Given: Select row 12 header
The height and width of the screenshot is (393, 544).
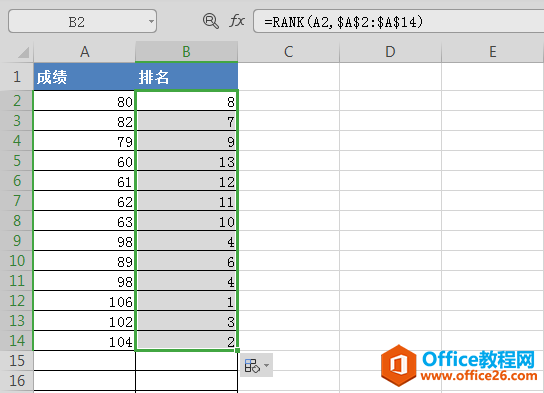Looking at the screenshot, I should click(17, 301).
